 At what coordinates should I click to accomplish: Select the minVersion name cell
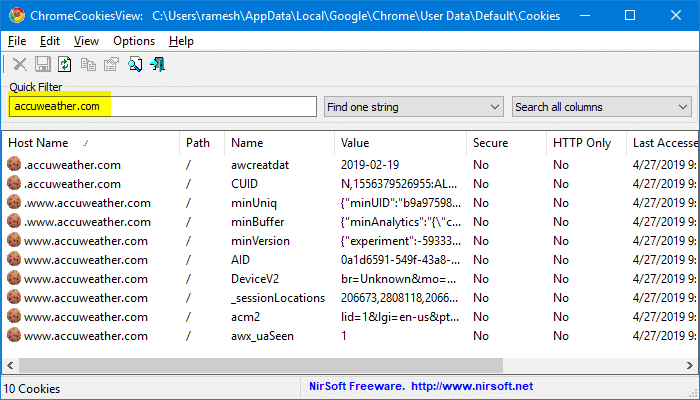(x=260, y=241)
